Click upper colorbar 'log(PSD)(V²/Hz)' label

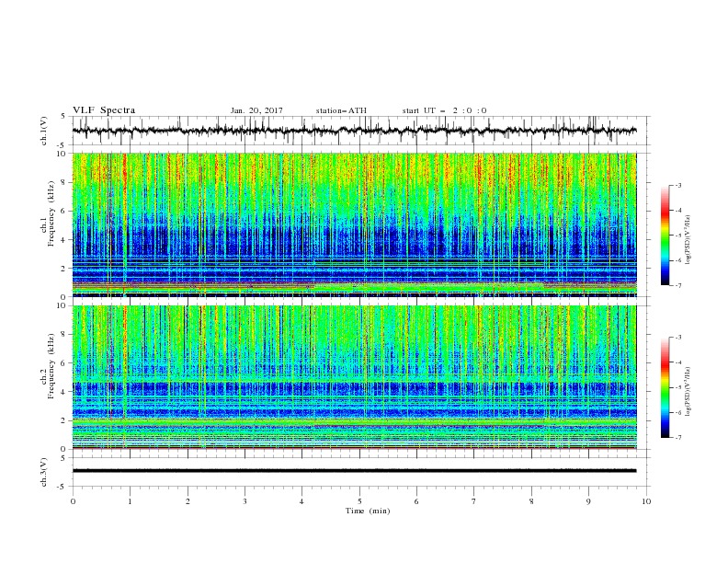click(x=688, y=240)
